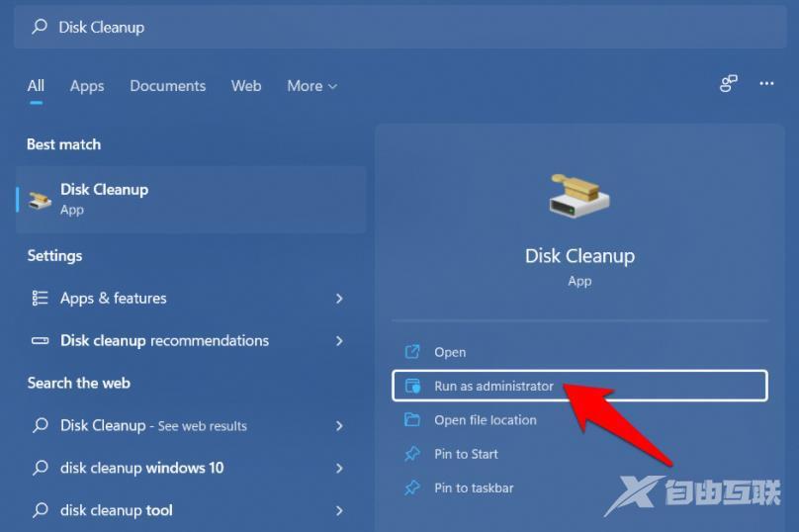Click the Settings section heading
Image resolution: width=799 pixels, height=532 pixels.
[54, 256]
